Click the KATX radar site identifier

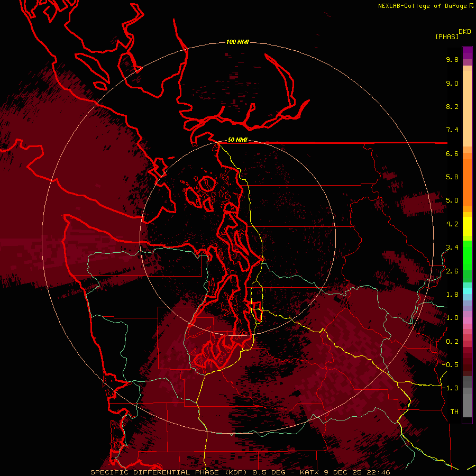309,472
